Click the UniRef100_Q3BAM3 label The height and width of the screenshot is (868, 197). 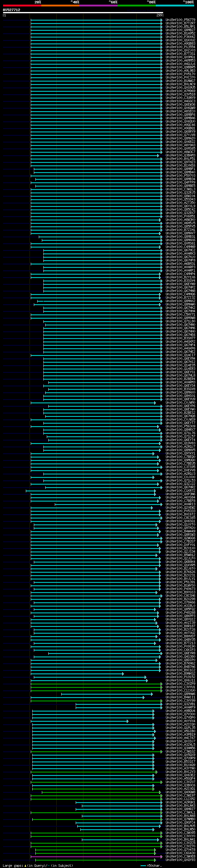[180, 155]
